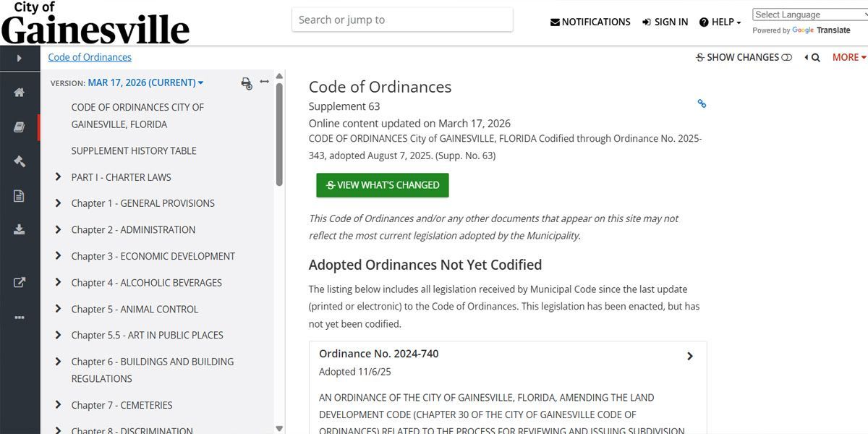Open Chapter 3 - Economic Development text
868x434 pixels.
point(153,256)
